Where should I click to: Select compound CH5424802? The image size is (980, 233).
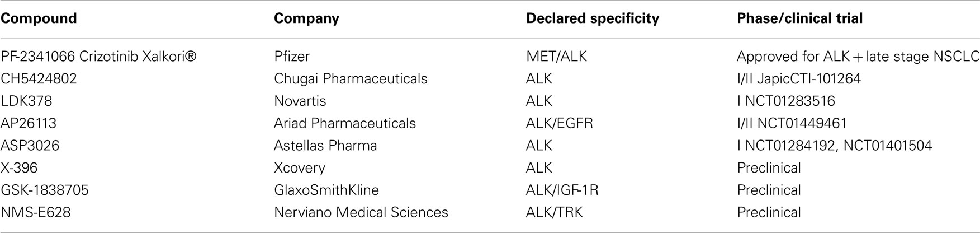pyautogui.click(x=39, y=79)
